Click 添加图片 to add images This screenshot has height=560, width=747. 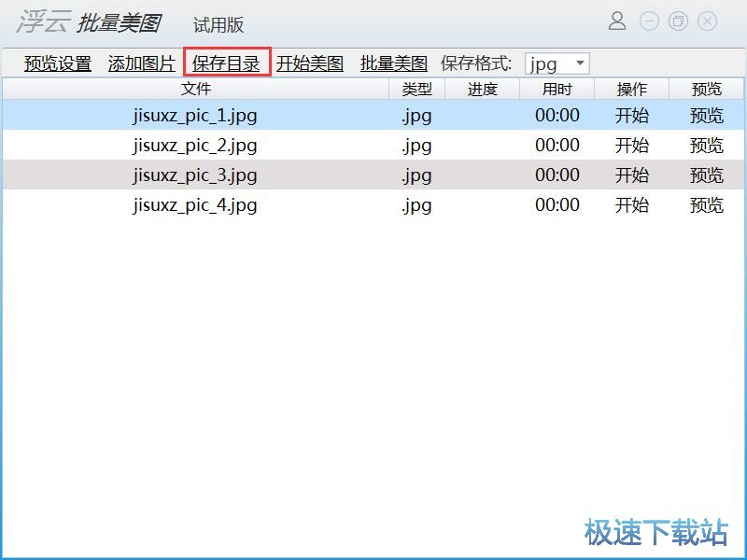[142, 63]
